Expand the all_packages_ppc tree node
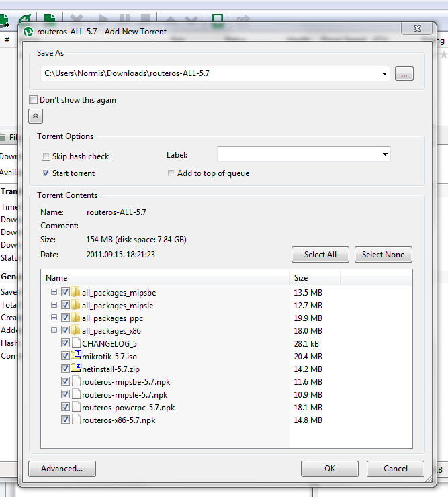Viewport: 448px width, 497px height. click(54, 317)
